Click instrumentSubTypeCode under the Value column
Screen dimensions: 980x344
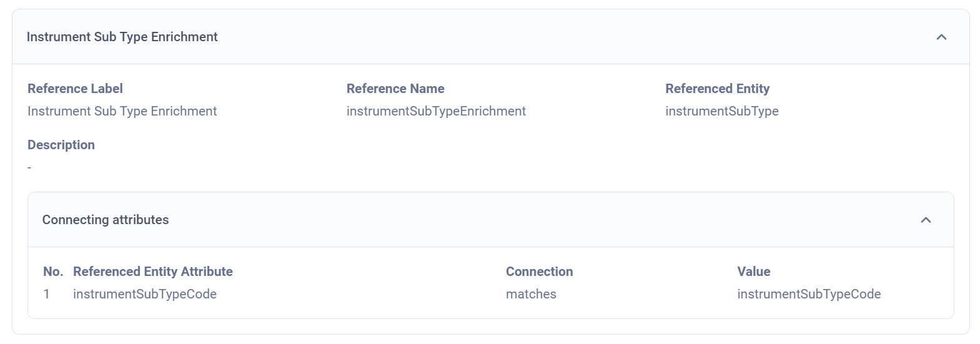click(x=809, y=294)
